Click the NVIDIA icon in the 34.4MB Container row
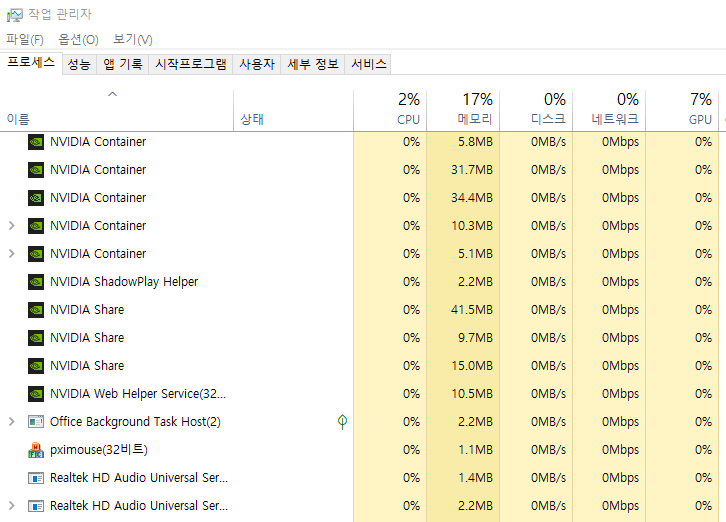The height and width of the screenshot is (522, 726). point(36,198)
